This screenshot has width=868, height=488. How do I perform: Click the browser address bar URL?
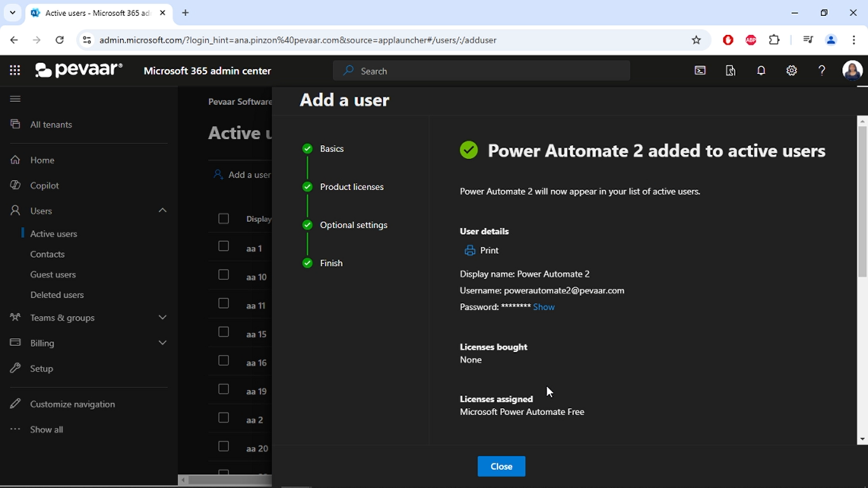298,40
